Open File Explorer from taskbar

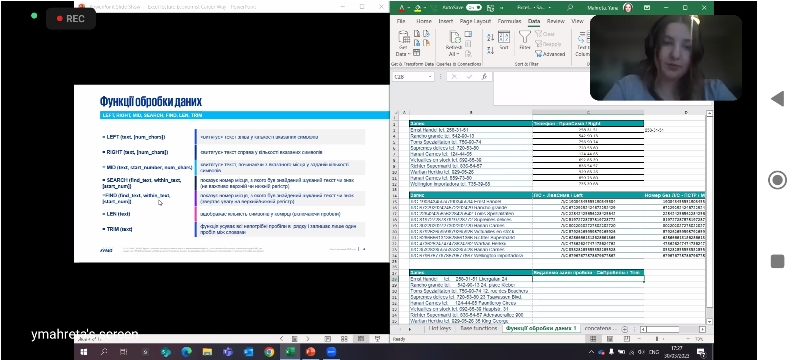point(207,352)
